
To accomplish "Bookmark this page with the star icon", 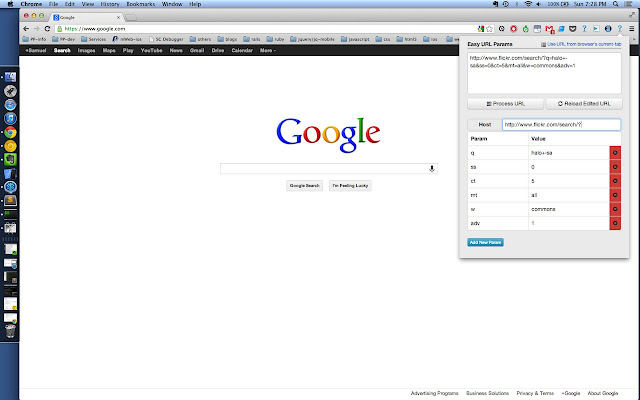I will click(x=490, y=29).
